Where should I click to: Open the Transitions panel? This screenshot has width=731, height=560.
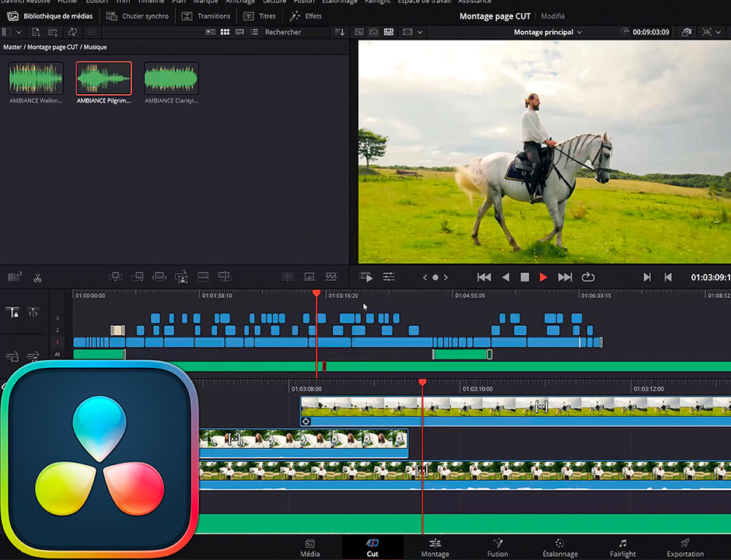tap(206, 16)
